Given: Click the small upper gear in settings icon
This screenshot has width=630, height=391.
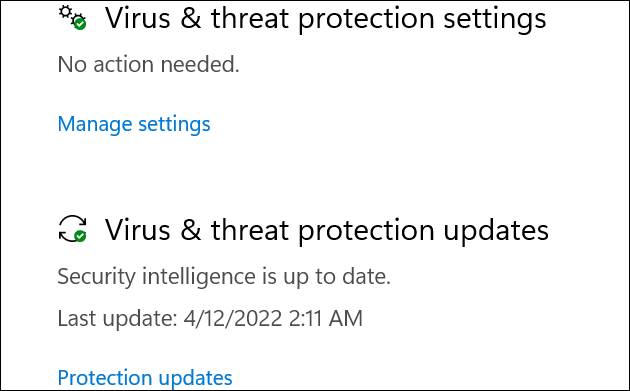Looking at the screenshot, I should (x=64, y=11).
